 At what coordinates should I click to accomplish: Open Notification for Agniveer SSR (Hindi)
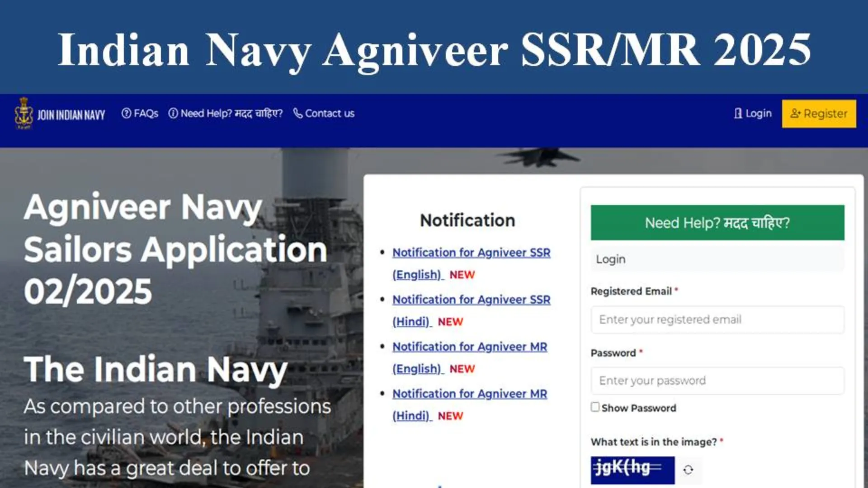point(471,310)
